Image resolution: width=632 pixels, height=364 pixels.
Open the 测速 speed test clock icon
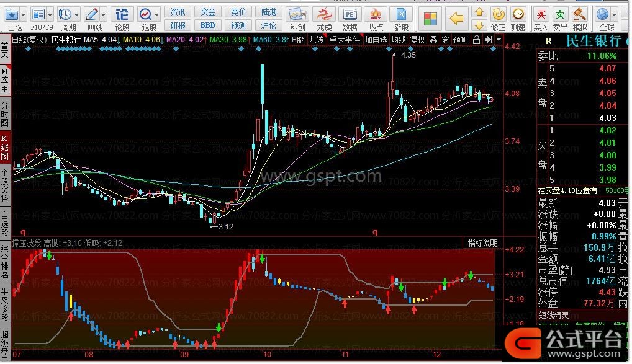[518, 14]
